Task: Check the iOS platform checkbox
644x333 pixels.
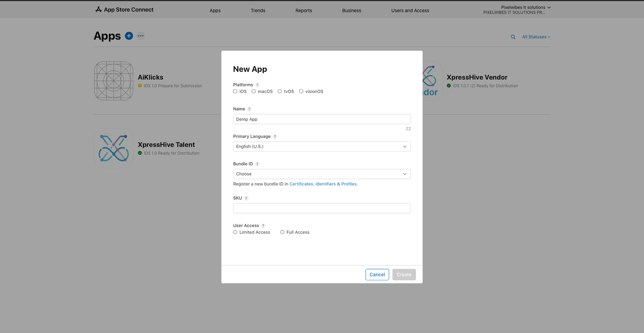Action: [235, 91]
